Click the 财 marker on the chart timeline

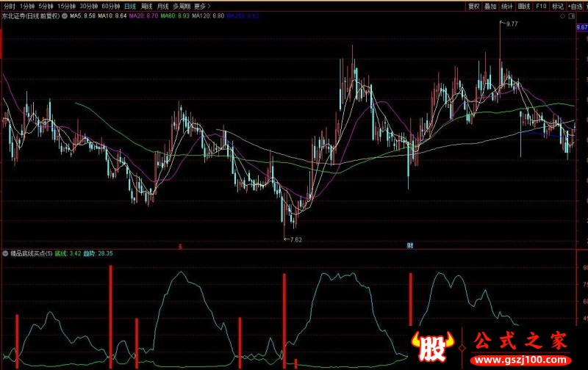(409, 244)
